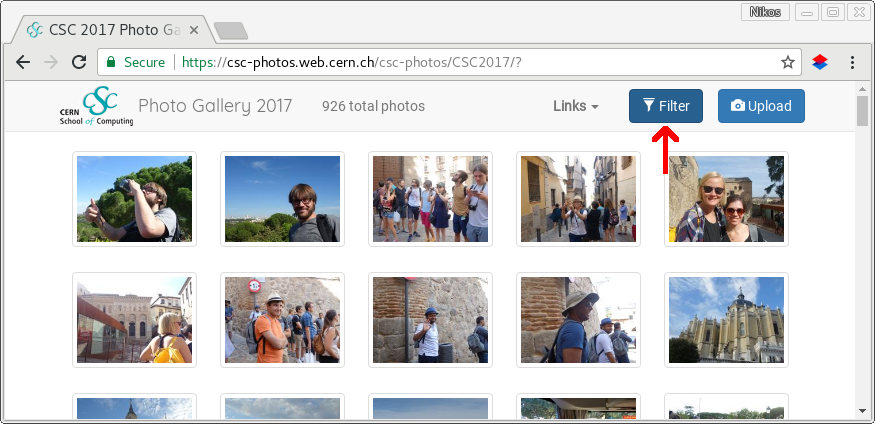Close the CSC 2017 Photo Gallery tab
The image size is (875, 424).
tap(194, 30)
